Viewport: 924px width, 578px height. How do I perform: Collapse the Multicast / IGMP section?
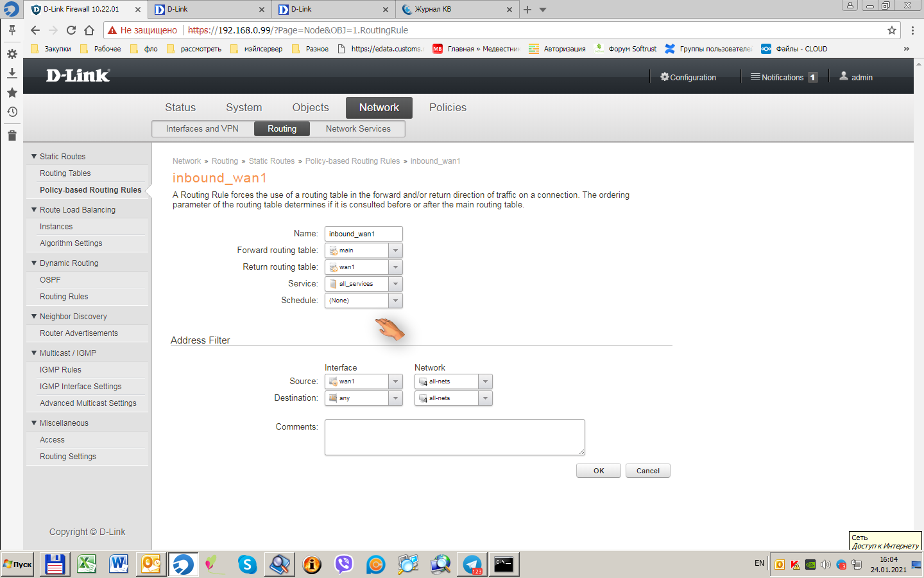(34, 353)
